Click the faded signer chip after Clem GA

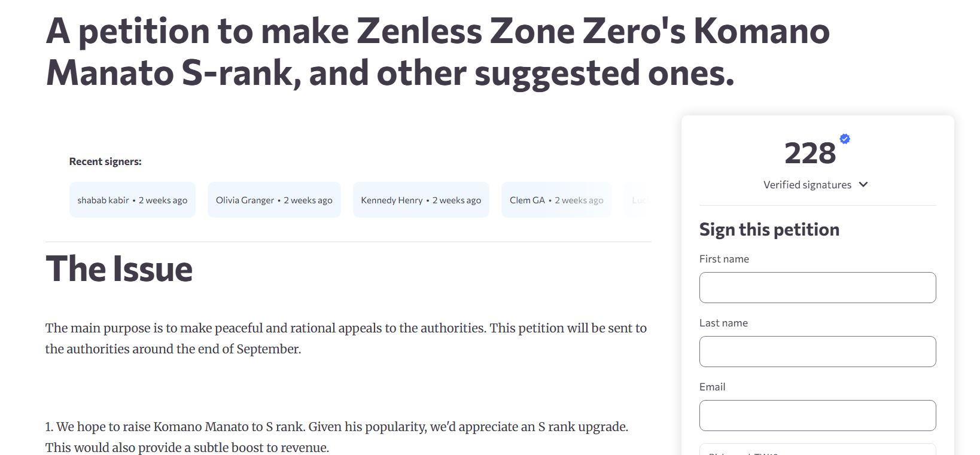638,200
